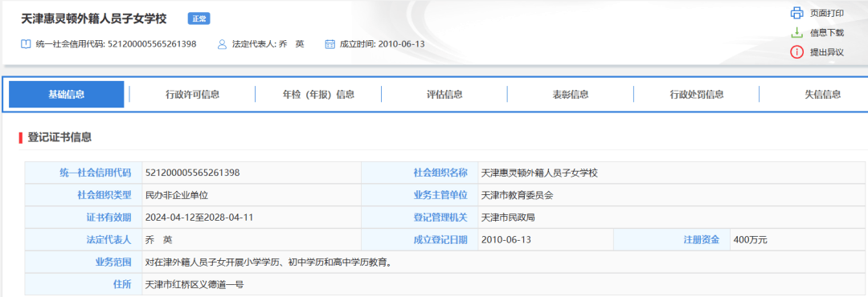This screenshot has width=868, height=297.
Task: Open 行政处罚信息 tab
Action: pyautogui.click(x=696, y=95)
